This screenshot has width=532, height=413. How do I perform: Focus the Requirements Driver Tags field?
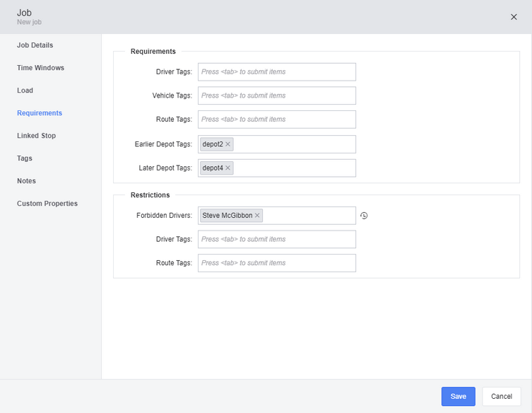click(276, 72)
